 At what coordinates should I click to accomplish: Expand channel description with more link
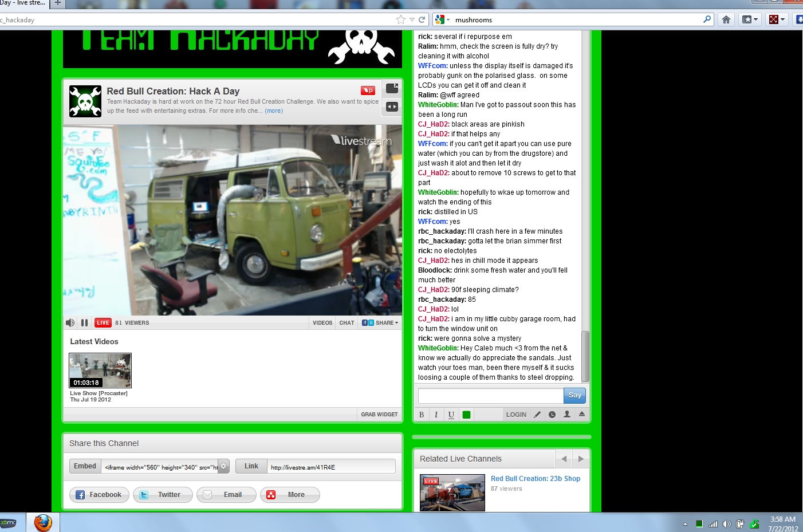pyautogui.click(x=274, y=111)
